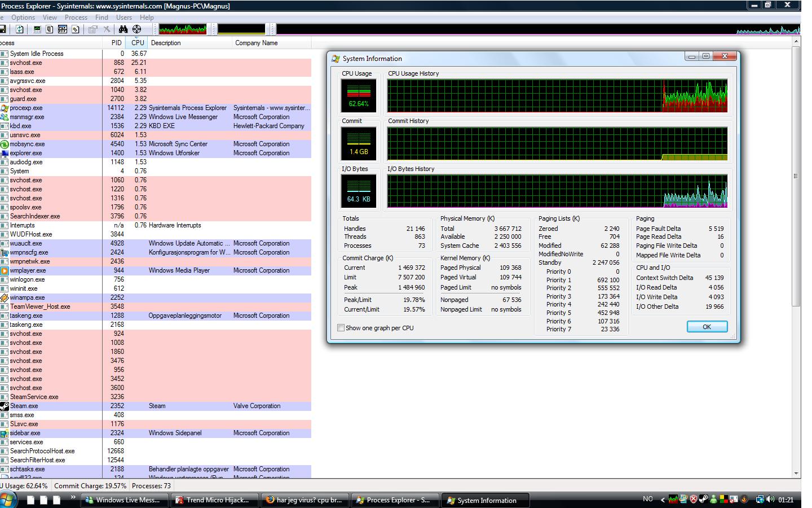Select the audiodg.exe process row

click(156, 162)
